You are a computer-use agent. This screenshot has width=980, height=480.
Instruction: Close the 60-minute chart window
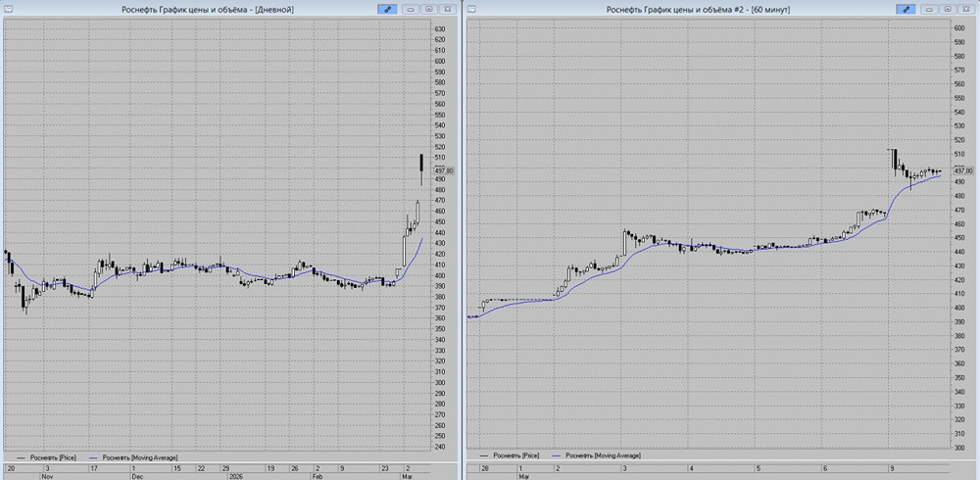(x=967, y=10)
